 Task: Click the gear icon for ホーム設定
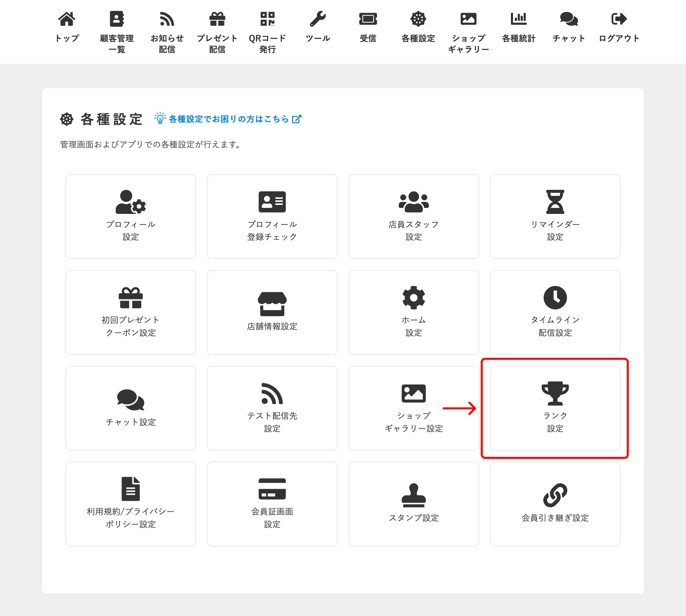[x=413, y=298]
